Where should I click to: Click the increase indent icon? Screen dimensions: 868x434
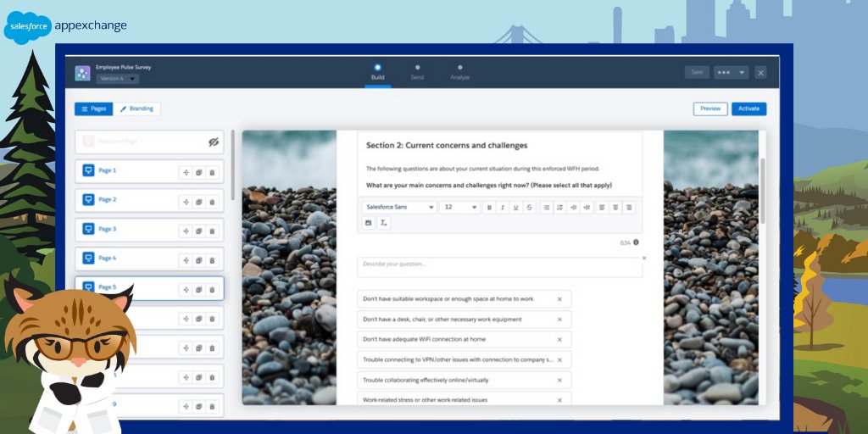tap(587, 207)
